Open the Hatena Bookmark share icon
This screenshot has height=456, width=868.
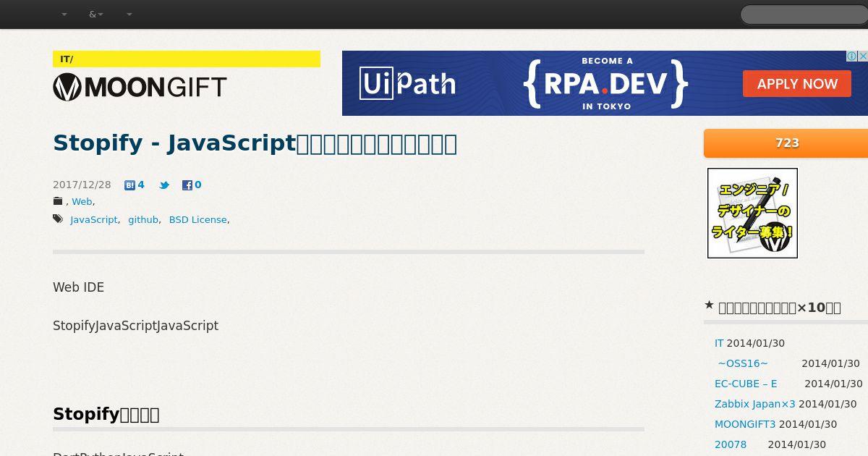coord(129,185)
